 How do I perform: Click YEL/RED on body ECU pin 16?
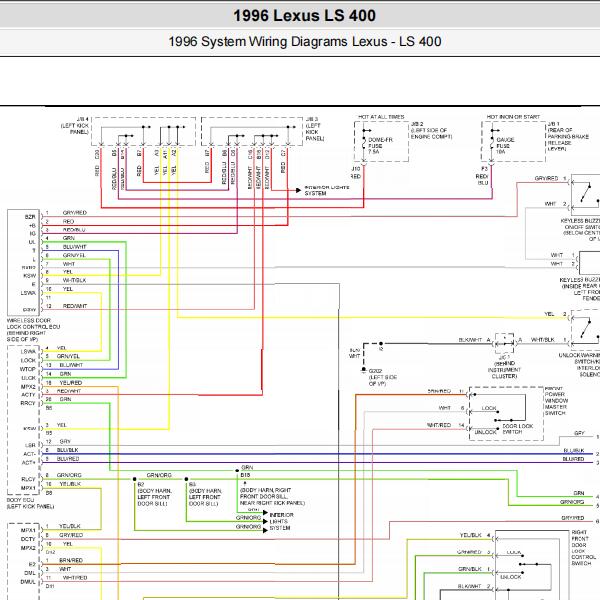tap(71, 383)
